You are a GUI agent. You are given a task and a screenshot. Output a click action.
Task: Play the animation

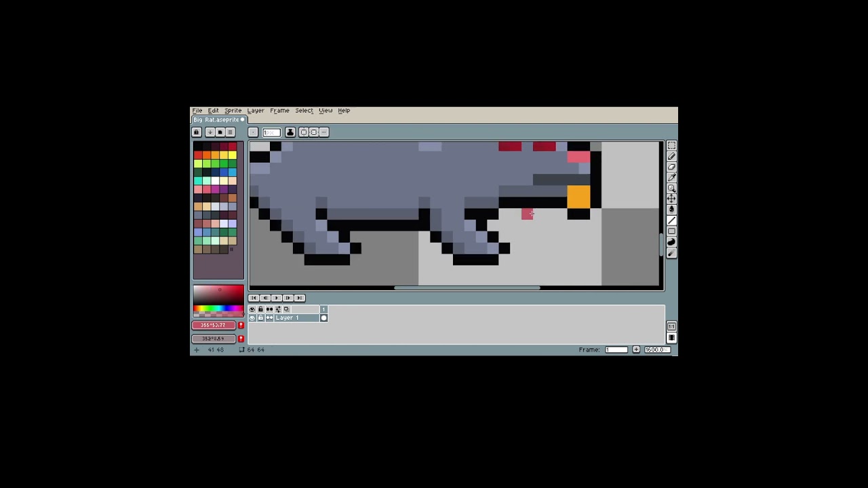277,298
